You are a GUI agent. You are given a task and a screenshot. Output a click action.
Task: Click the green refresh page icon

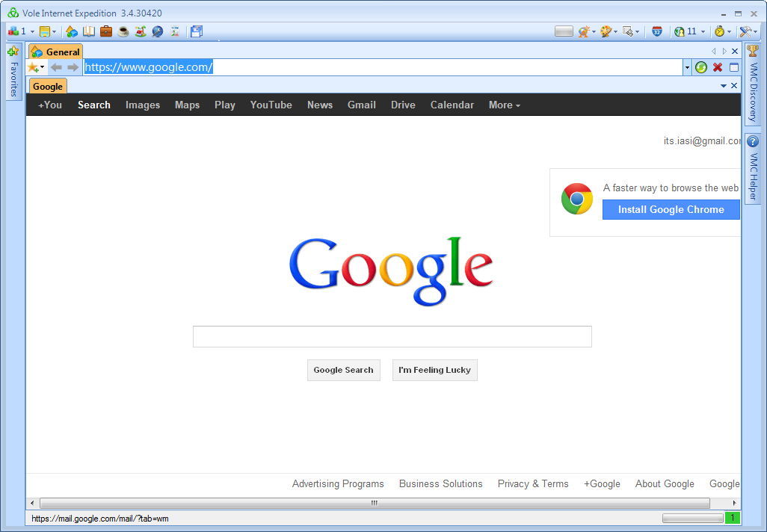coord(701,67)
